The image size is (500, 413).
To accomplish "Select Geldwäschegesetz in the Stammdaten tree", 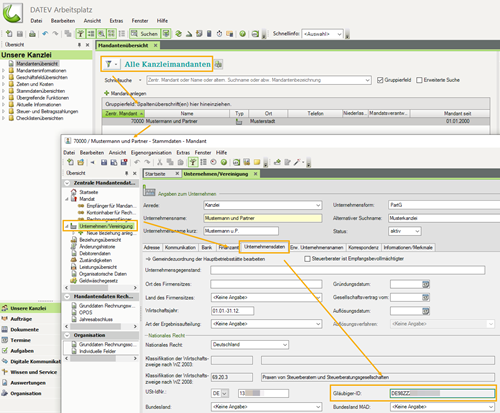I will 98,281.
